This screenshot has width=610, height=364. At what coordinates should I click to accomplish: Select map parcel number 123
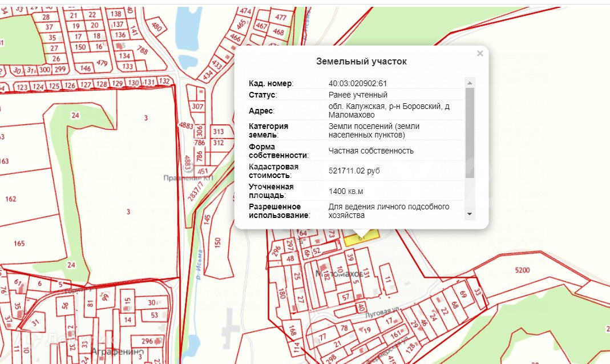coord(22,87)
